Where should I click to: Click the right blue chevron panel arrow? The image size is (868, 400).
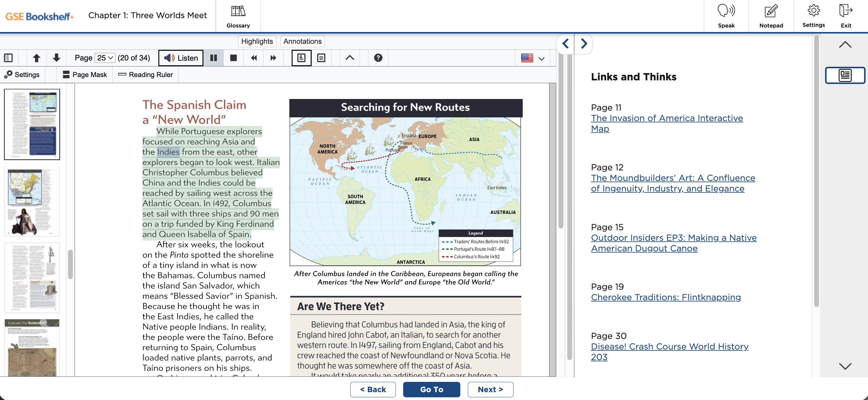[x=584, y=44]
